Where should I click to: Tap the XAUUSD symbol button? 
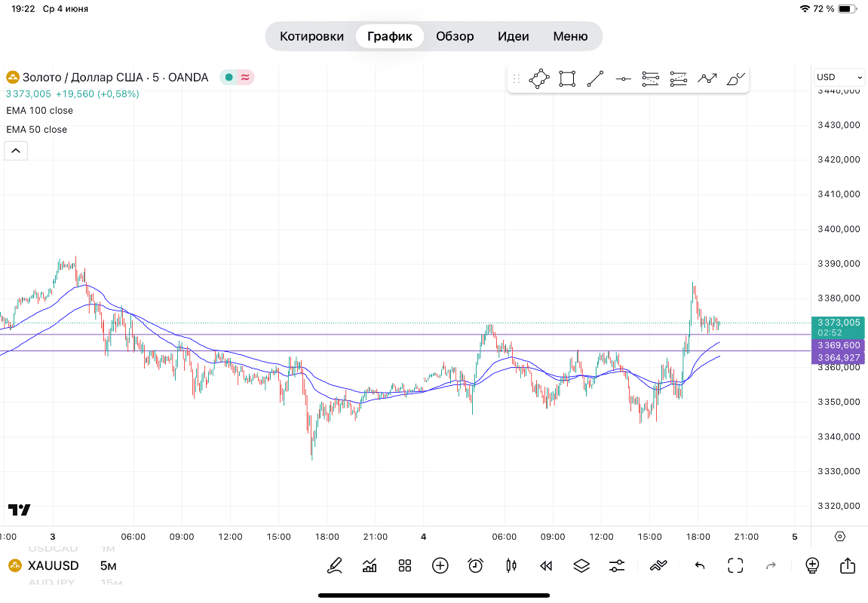pos(44,566)
